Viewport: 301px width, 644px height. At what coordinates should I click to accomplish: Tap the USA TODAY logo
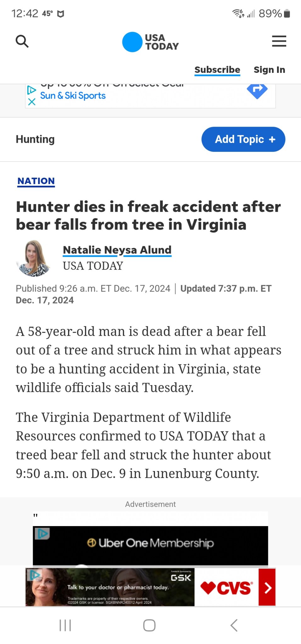tap(150, 42)
